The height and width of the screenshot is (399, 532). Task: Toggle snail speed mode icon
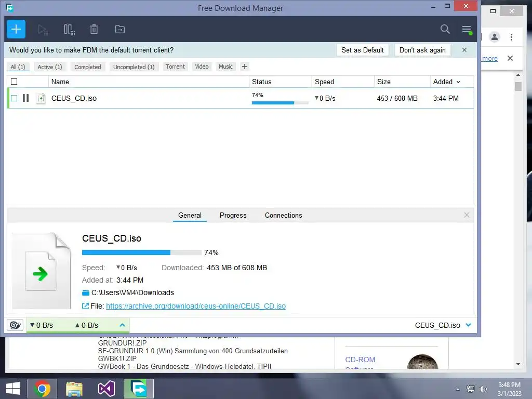[15, 325]
